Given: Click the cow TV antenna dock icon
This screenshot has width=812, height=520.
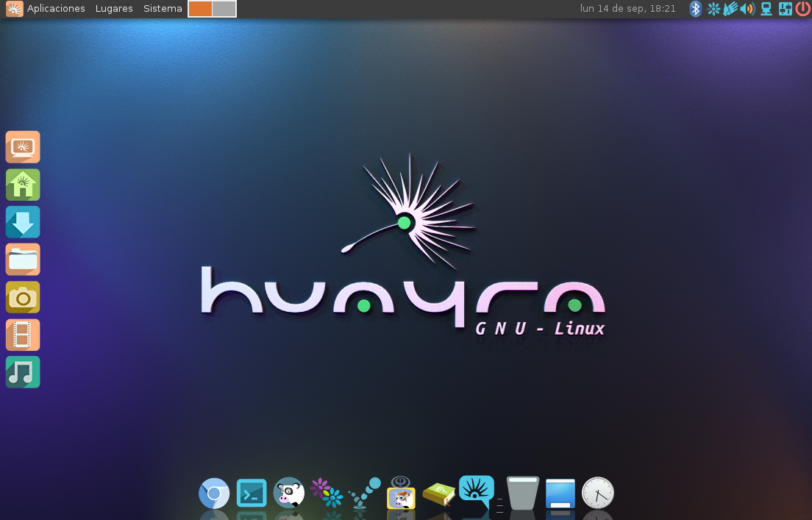Looking at the screenshot, I should (401, 493).
